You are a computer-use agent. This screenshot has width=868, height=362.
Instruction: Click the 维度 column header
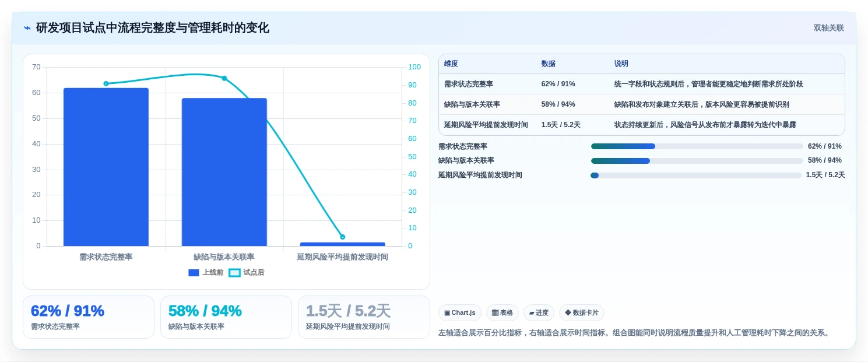pyautogui.click(x=451, y=64)
